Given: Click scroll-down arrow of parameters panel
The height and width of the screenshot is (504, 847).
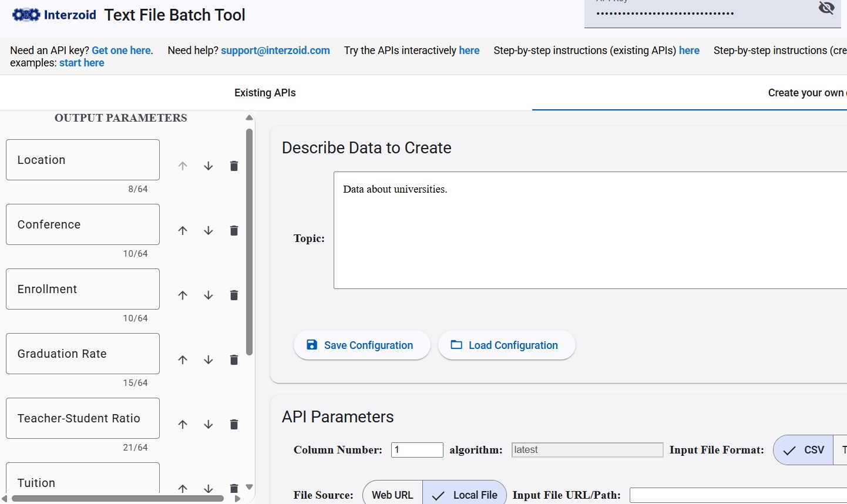Looking at the screenshot, I should coord(249,486).
